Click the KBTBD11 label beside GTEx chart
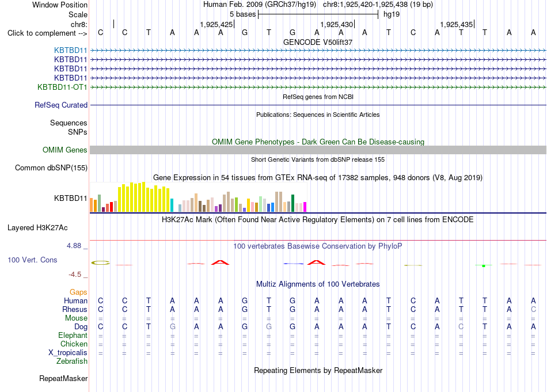The width and height of the screenshot is (547, 392). 70,198
